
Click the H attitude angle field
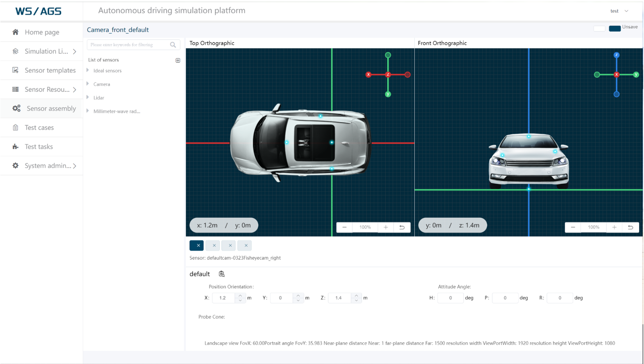click(450, 298)
